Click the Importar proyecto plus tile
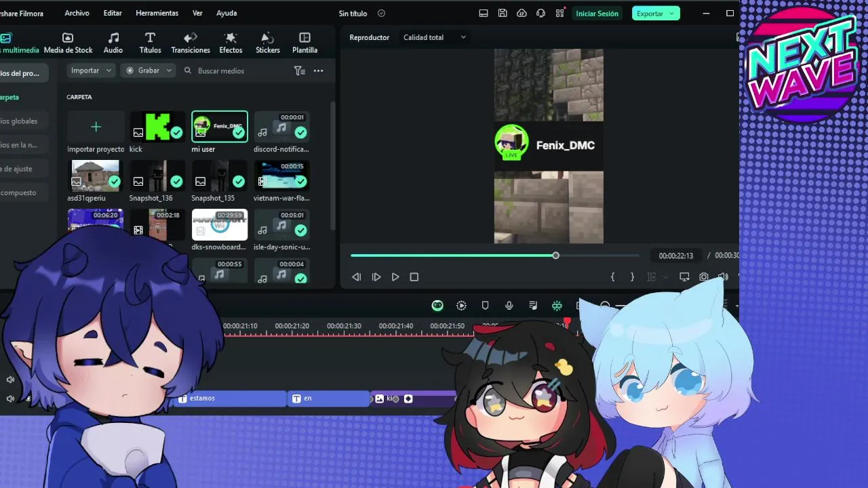 coord(96,127)
